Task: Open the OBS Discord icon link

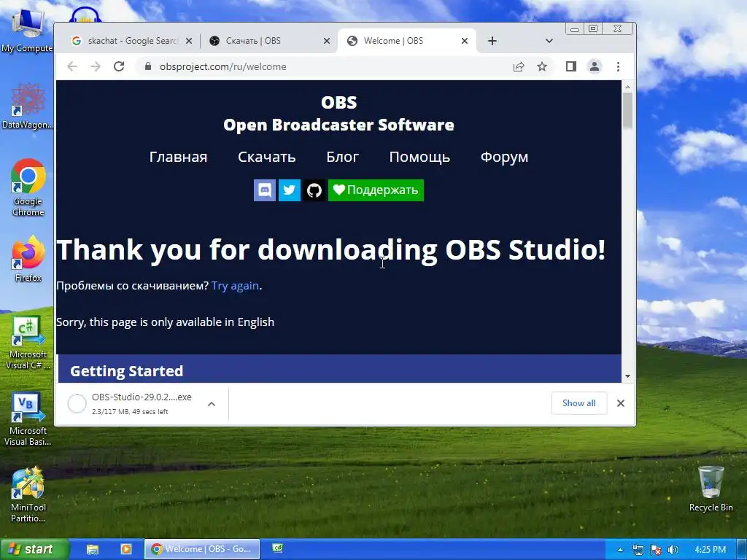Action: click(265, 190)
